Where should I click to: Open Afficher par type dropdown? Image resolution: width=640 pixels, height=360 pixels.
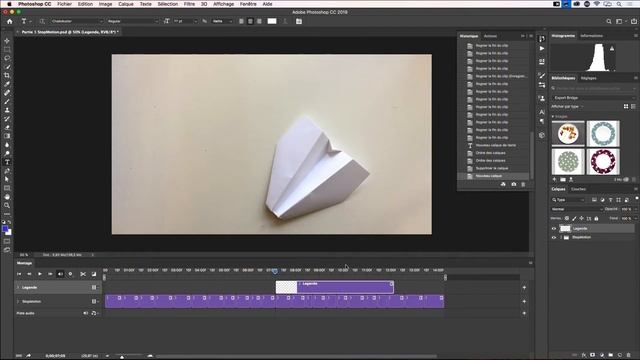pyautogui.click(x=567, y=107)
